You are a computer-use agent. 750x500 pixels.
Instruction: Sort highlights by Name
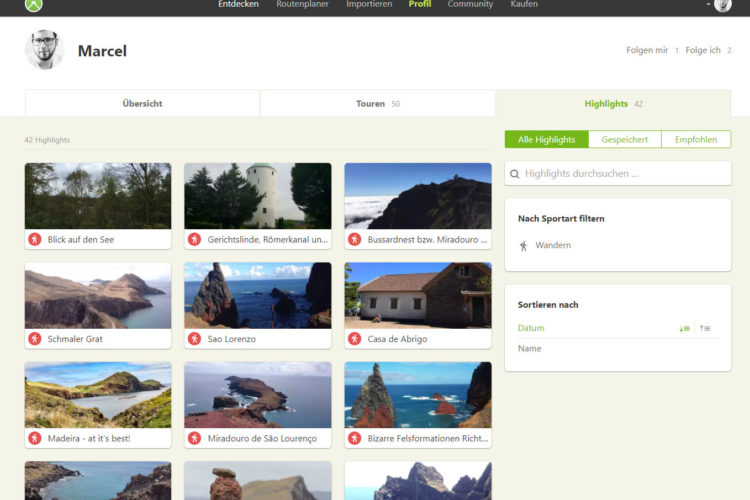pyautogui.click(x=529, y=348)
